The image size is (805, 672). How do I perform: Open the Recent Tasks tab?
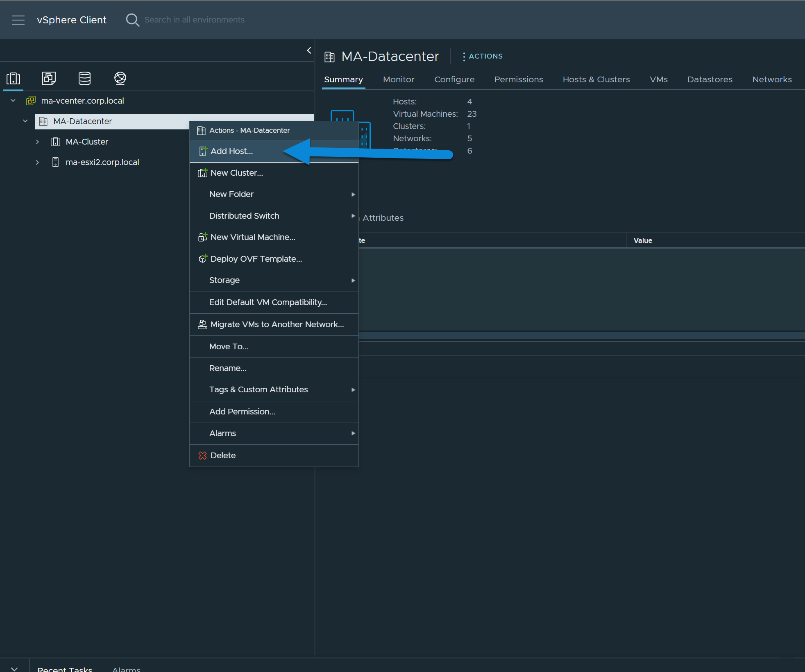(x=65, y=669)
